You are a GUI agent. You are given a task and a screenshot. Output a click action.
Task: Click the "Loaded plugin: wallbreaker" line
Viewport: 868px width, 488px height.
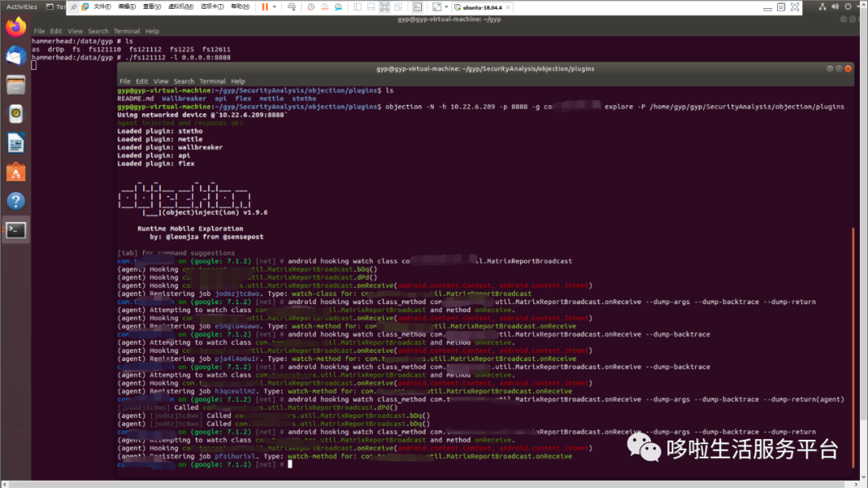(170, 147)
